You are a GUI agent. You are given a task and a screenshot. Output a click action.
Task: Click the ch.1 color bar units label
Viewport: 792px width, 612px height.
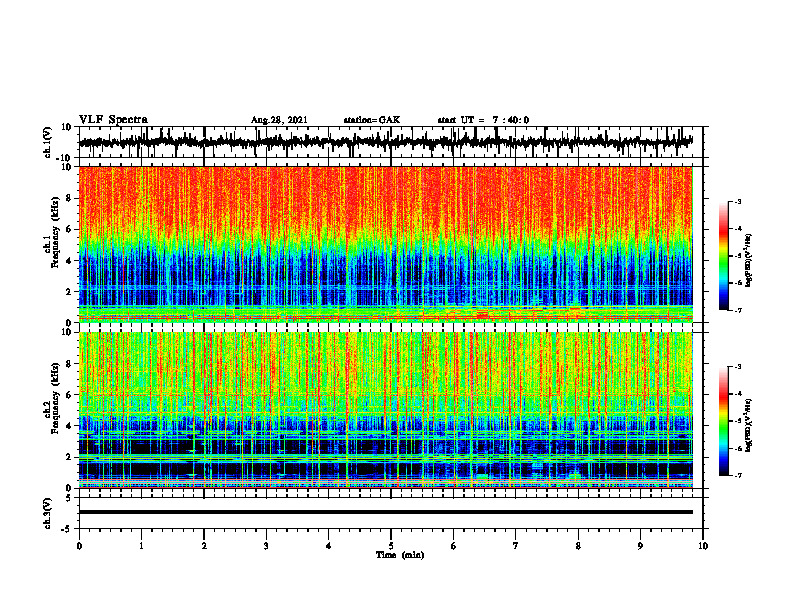[x=749, y=261]
